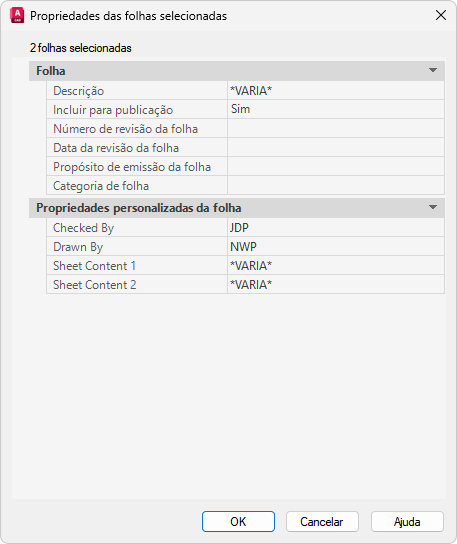Edit the Descrição value field

336,91
